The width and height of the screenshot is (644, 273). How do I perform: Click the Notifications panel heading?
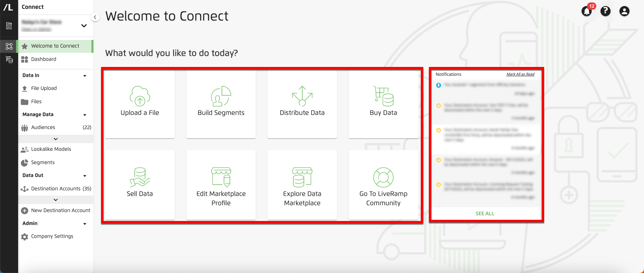point(448,75)
